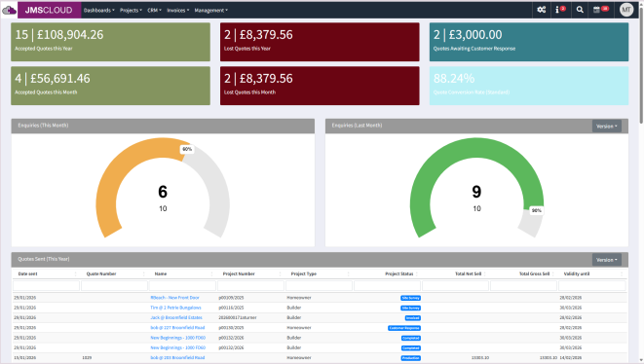Select quote number 1029 cell
Screen dimensions: 644x364
click(x=87, y=358)
